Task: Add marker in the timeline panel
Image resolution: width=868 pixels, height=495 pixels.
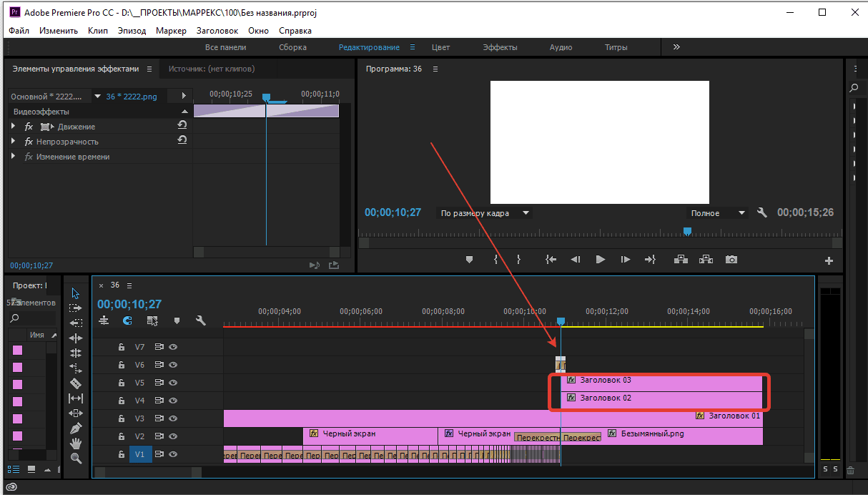Action: coord(177,321)
